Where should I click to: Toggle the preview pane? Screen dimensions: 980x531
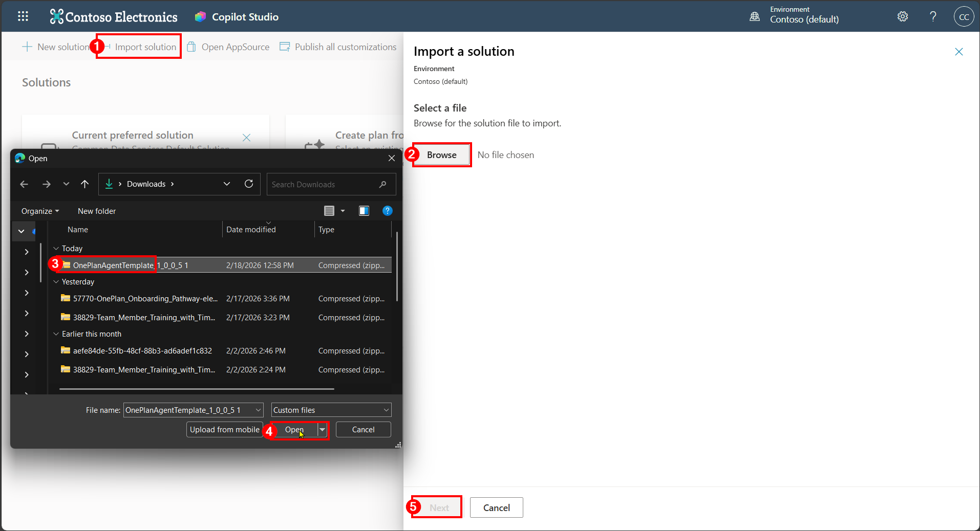tap(364, 211)
